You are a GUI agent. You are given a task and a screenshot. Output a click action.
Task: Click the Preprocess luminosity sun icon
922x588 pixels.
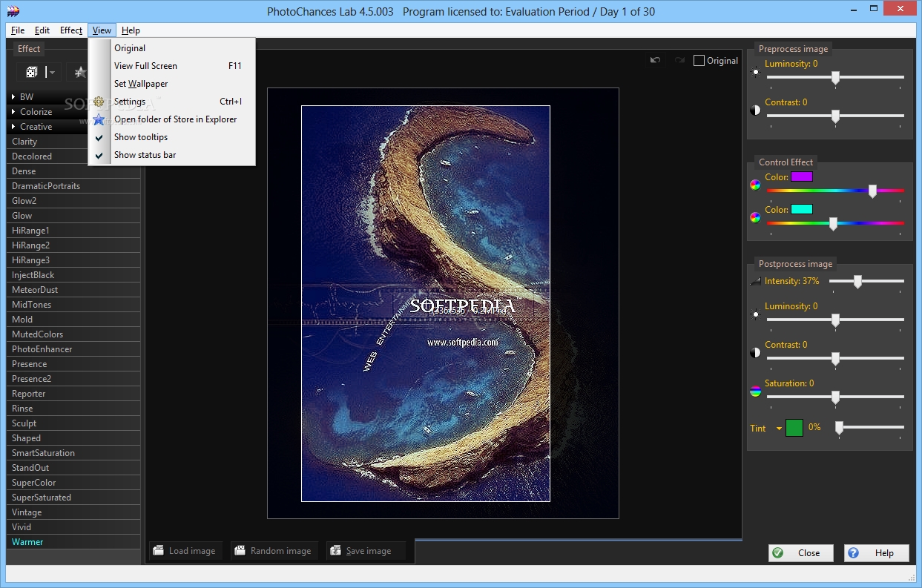coord(756,73)
